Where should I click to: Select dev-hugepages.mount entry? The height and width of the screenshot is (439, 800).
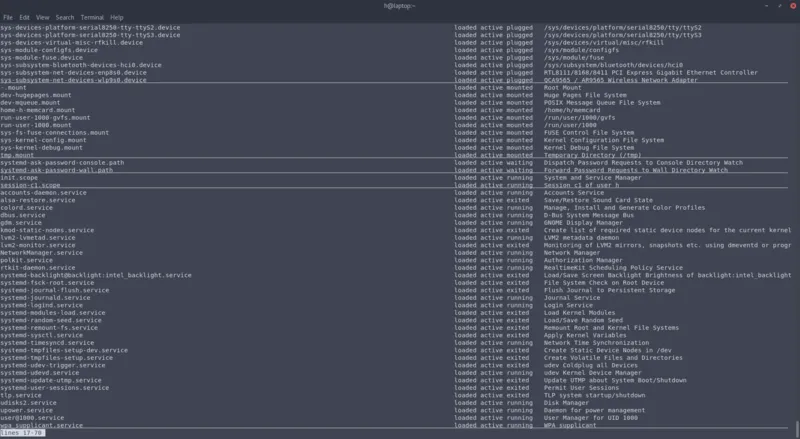click(36, 95)
